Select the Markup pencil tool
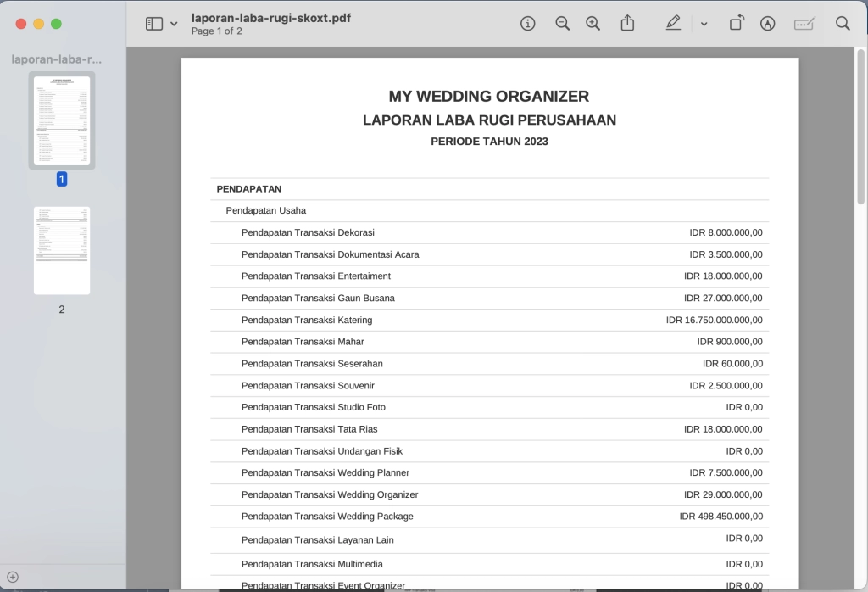Image resolution: width=868 pixels, height=592 pixels. [x=672, y=23]
